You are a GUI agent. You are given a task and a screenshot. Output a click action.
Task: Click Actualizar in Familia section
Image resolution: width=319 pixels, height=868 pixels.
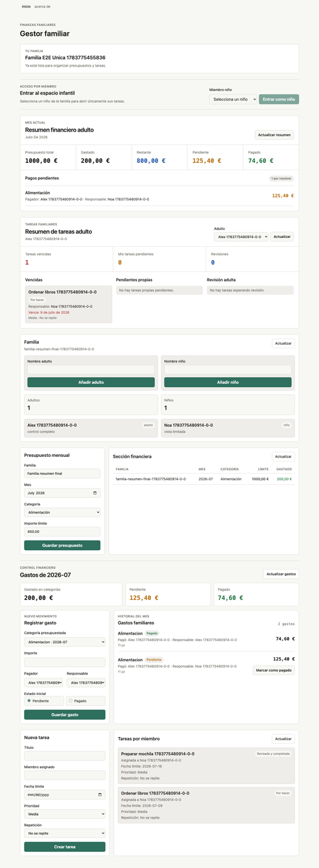[x=283, y=344]
